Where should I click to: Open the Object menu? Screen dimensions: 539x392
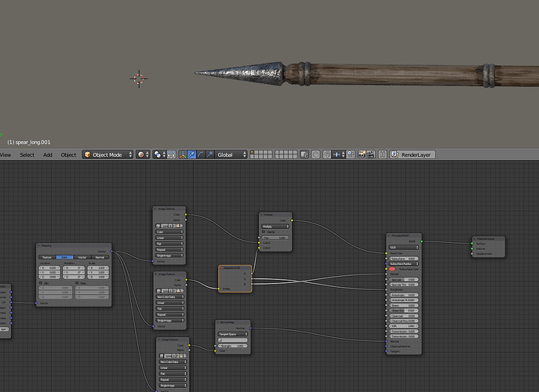point(68,155)
